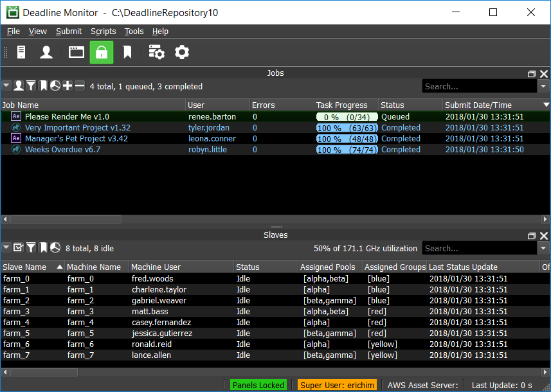Float the Slaves panel with the undock icon

pyautogui.click(x=532, y=236)
